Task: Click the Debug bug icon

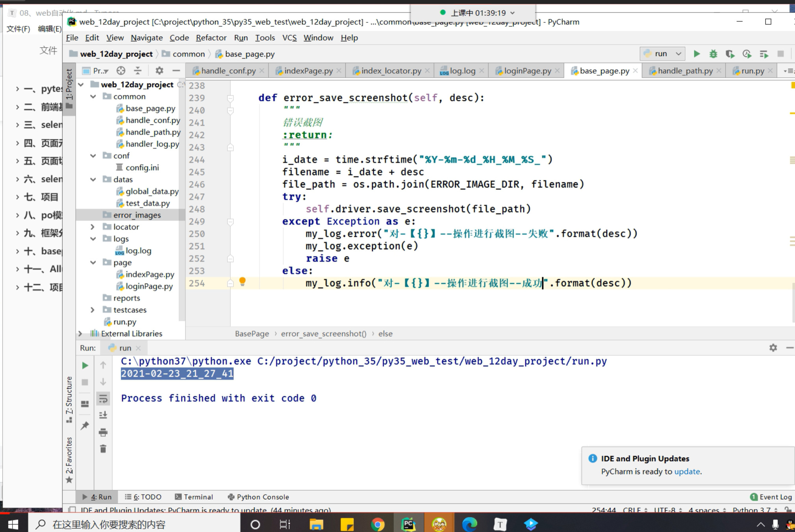Action: pyautogui.click(x=713, y=54)
